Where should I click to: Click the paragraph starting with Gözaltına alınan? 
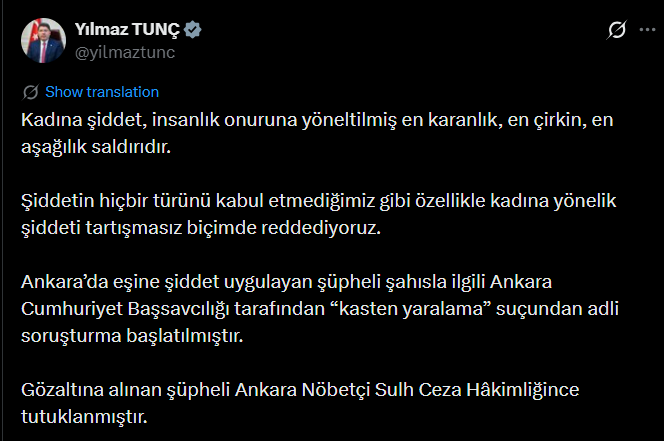[x=300, y=400]
